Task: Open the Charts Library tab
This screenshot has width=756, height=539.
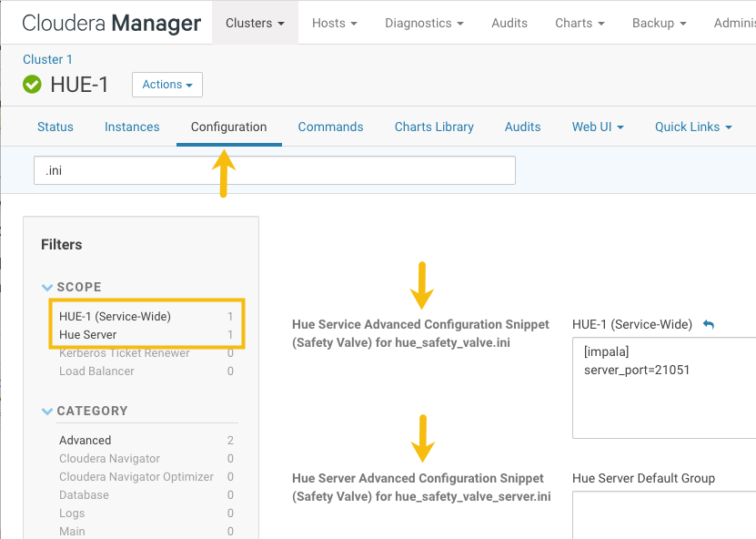Action: 434,127
